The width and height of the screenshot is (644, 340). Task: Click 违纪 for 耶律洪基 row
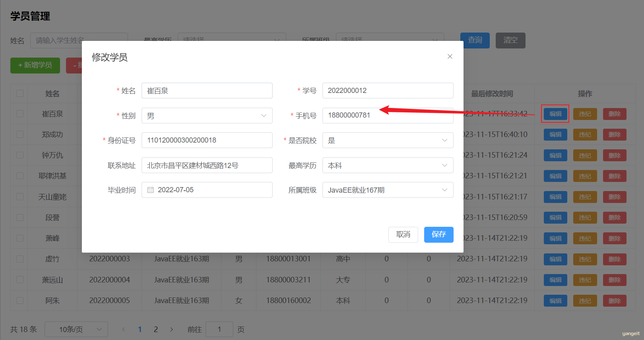(585, 176)
